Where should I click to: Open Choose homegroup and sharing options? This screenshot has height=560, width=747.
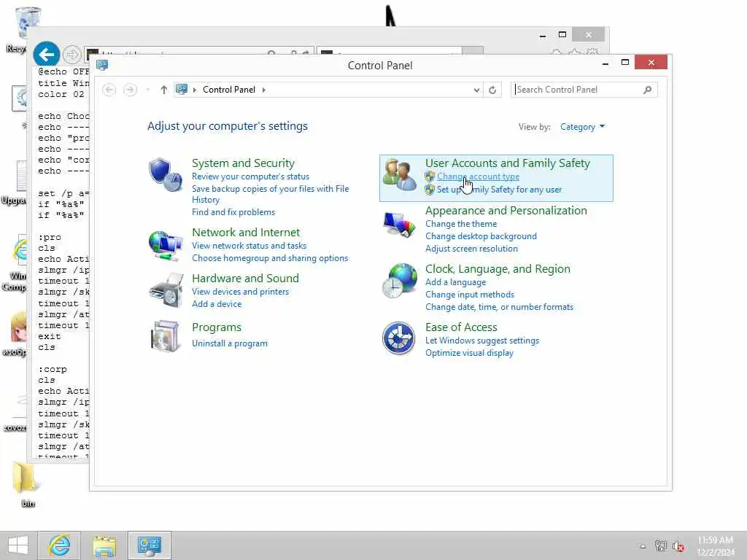point(270,257)
